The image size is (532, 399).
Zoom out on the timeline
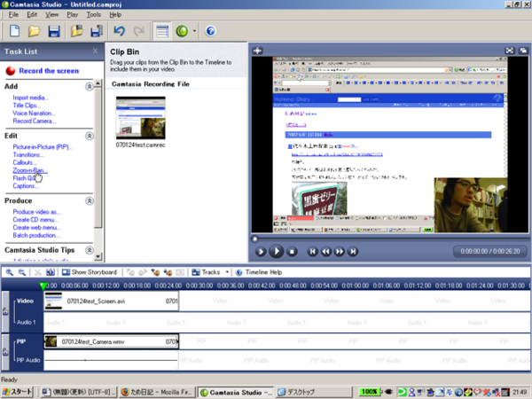21,272
